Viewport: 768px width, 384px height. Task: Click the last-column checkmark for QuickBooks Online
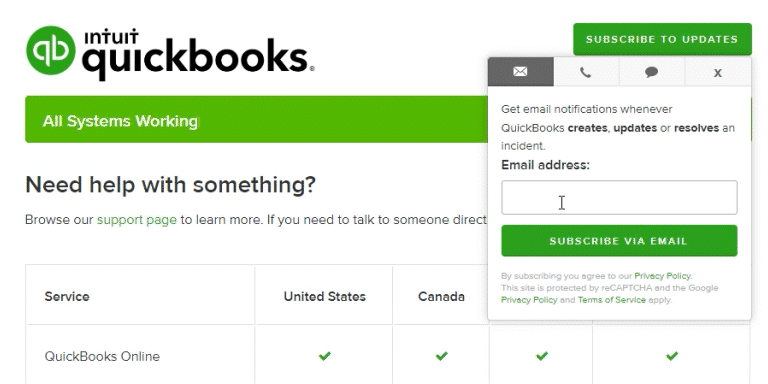tap(672, 356)
